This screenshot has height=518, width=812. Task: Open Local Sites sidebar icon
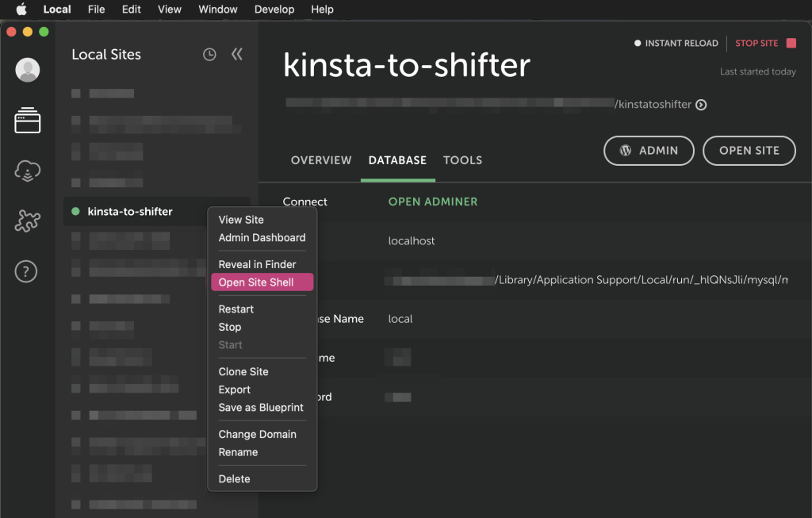pyautogui.click(x=28, y=120)
